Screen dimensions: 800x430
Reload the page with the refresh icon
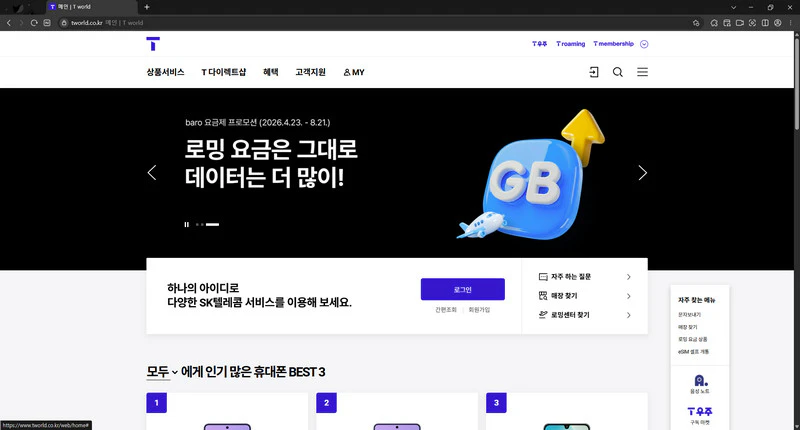coord(34,23)
